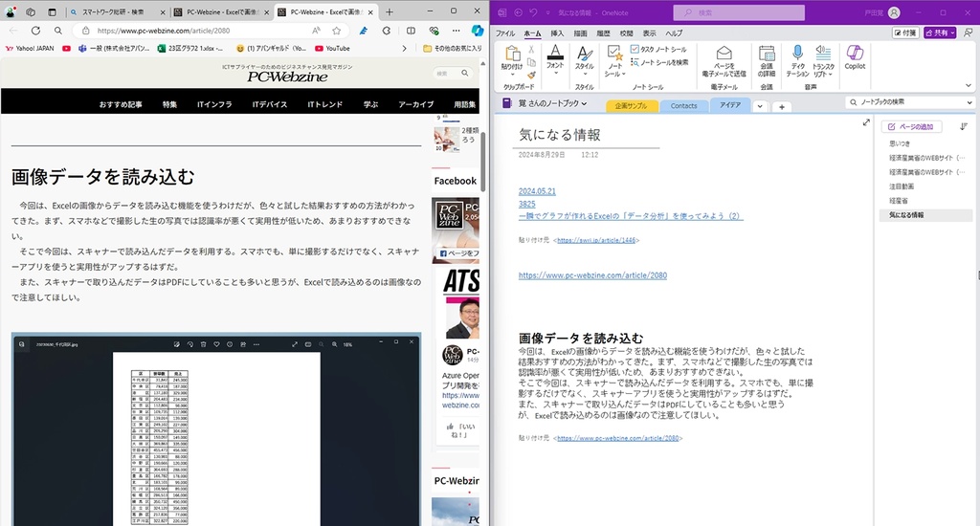Open Copilot in OneNote ribbon

855,56
